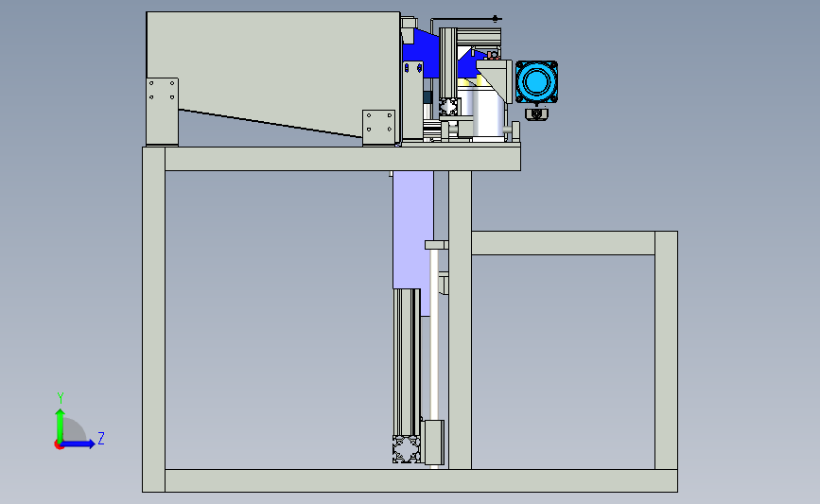This screenshot has width=820, height=504.
Task: Select the far right vertical frame post
Action: [x=666, y=350]
